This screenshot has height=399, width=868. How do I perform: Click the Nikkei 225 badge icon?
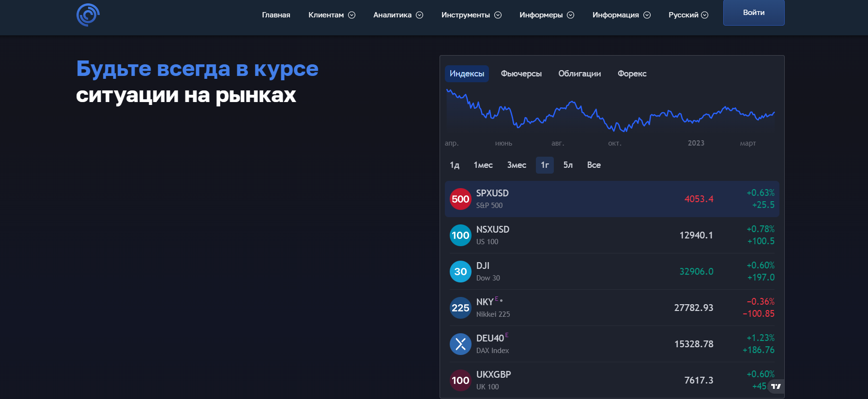[x=460, y=308]
